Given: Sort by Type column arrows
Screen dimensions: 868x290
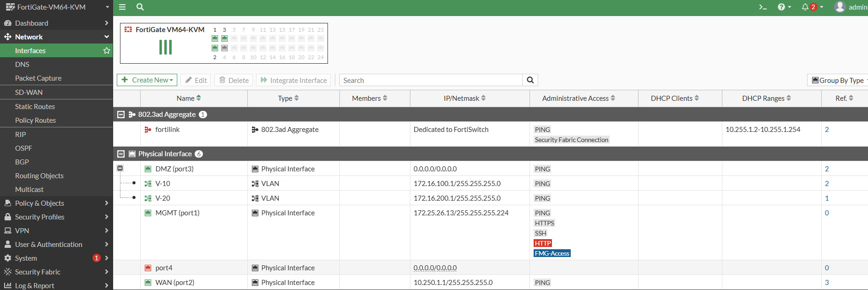Looking at the screenshot, I should pyautogui.click(x=296, y=98).
